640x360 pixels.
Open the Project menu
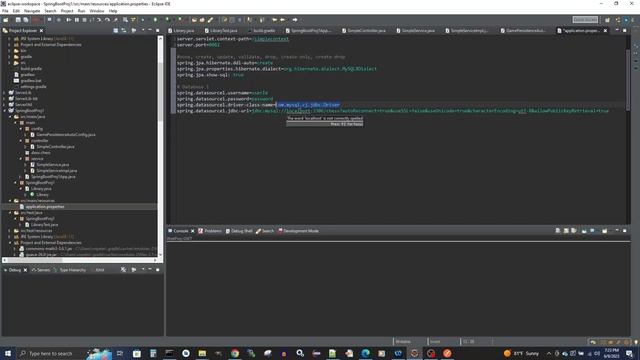[67, 11]
